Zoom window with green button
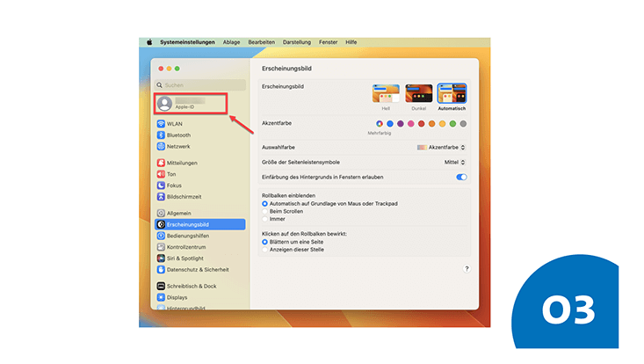Viewport: 644px width, 364px height. [x=177, y=69]
